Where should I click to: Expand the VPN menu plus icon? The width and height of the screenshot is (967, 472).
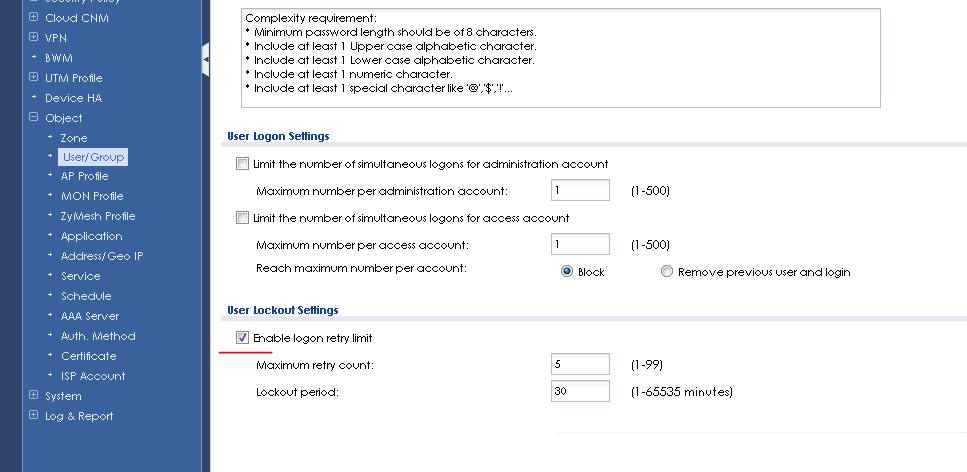(x=34, y=38)
